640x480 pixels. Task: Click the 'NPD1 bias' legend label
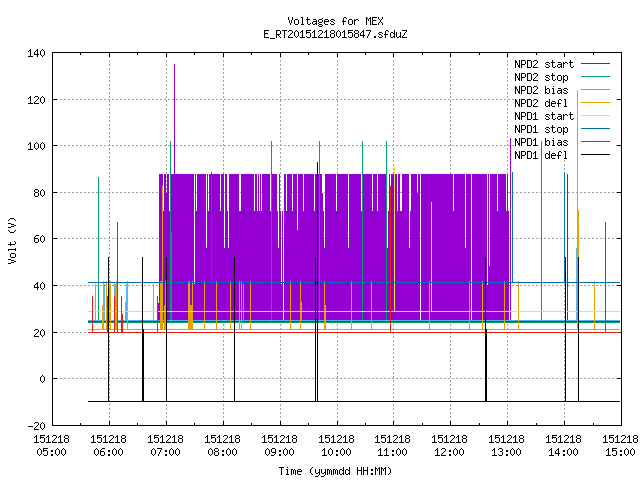tap(541, 142)
